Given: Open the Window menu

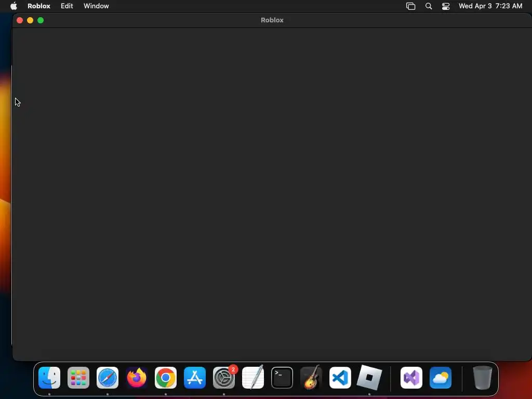Looking at the screenshot, I should coord(96,6).
